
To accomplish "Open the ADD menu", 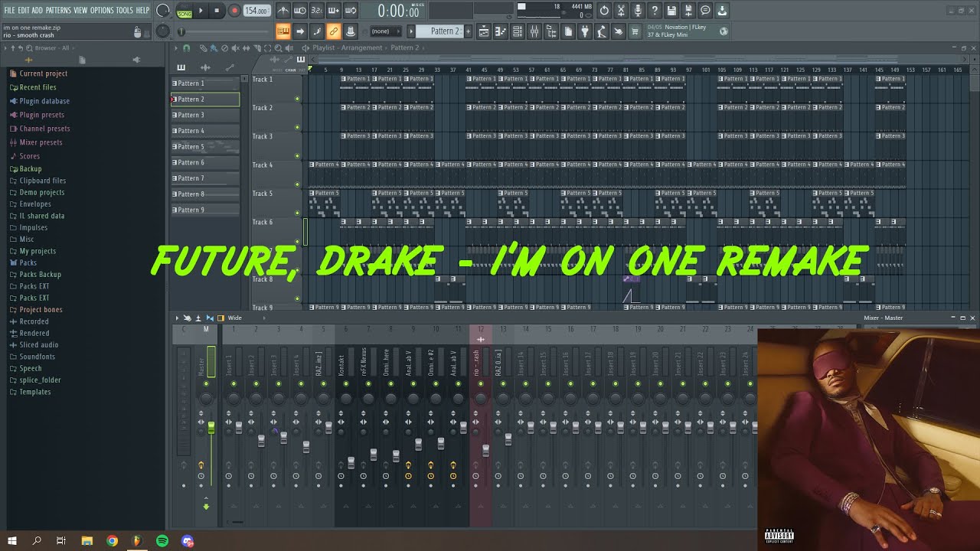I will 38,11.
